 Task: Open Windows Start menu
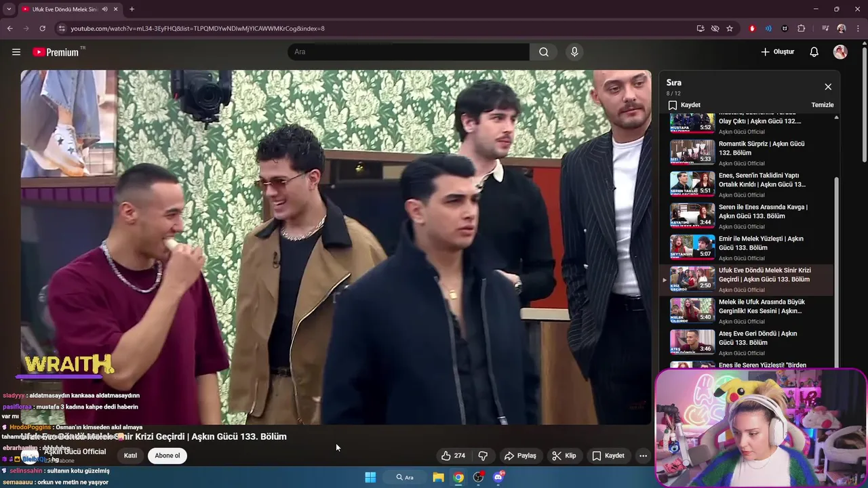[370, 477]
